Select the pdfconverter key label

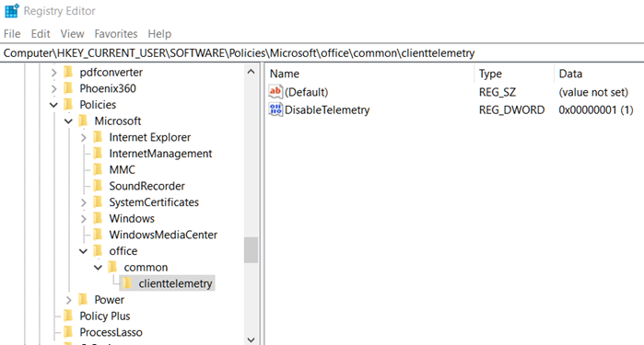111,72
